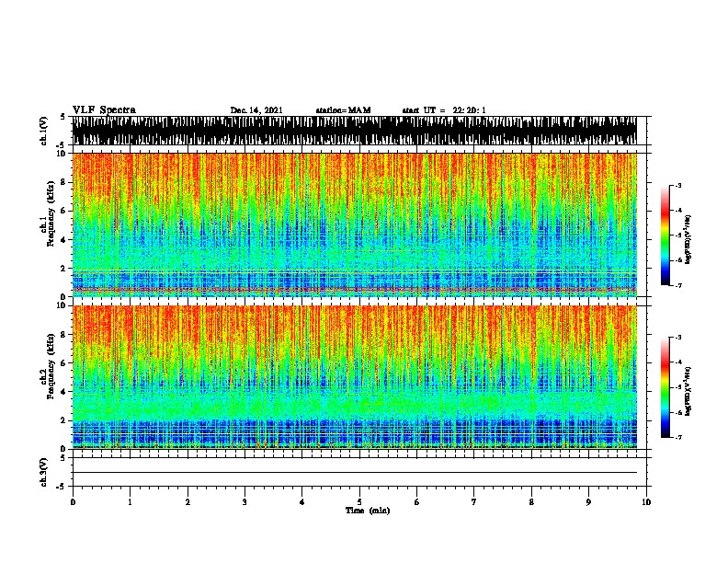Click time axis tick label "3"
This screenshot has width=728, height=563.
point(245,502)
